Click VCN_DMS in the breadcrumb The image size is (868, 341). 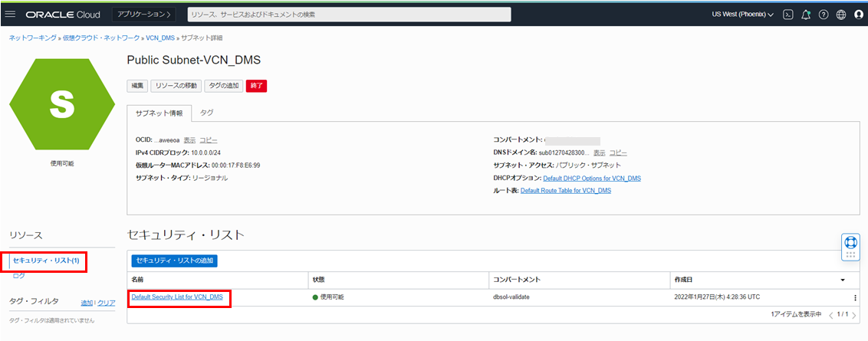click(x=160, y=38)
